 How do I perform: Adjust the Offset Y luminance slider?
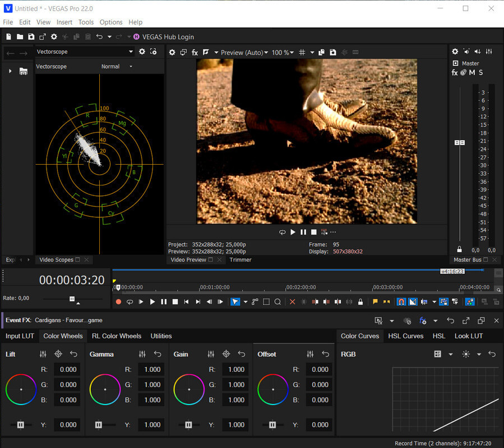pos(272,425)
